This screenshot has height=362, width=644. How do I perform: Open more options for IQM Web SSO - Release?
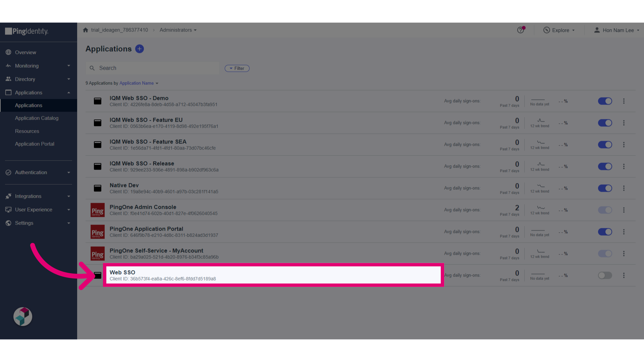point(624,166)
